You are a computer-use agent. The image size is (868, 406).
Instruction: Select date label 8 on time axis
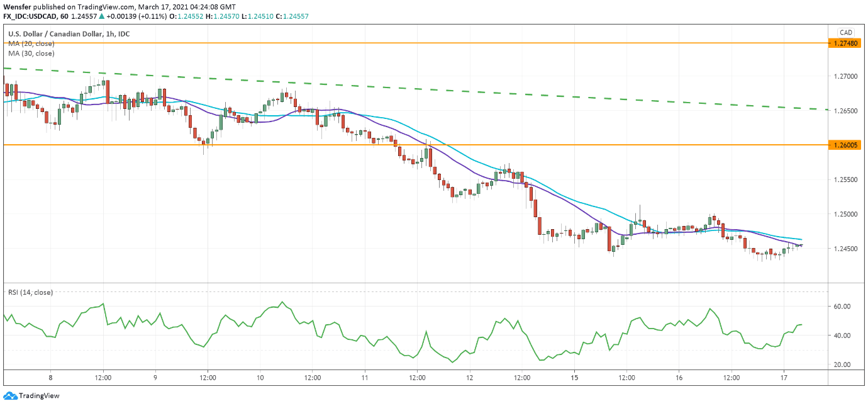[x=50, y=378]
